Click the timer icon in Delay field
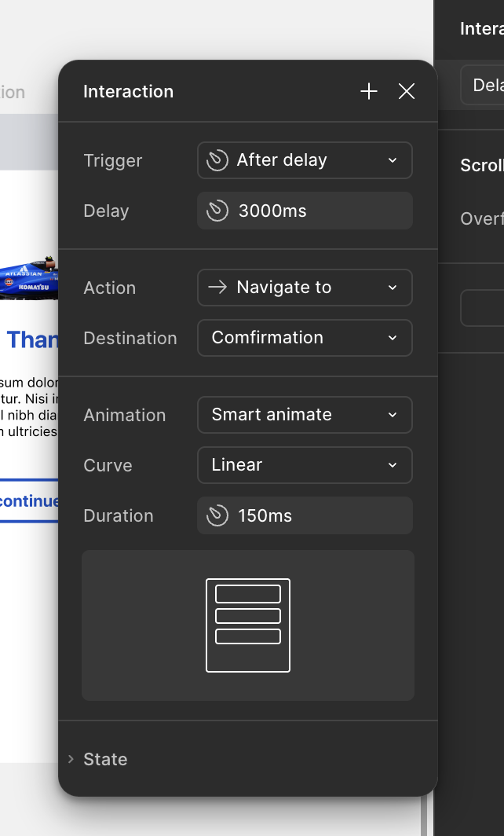 (x=217, y=211)
